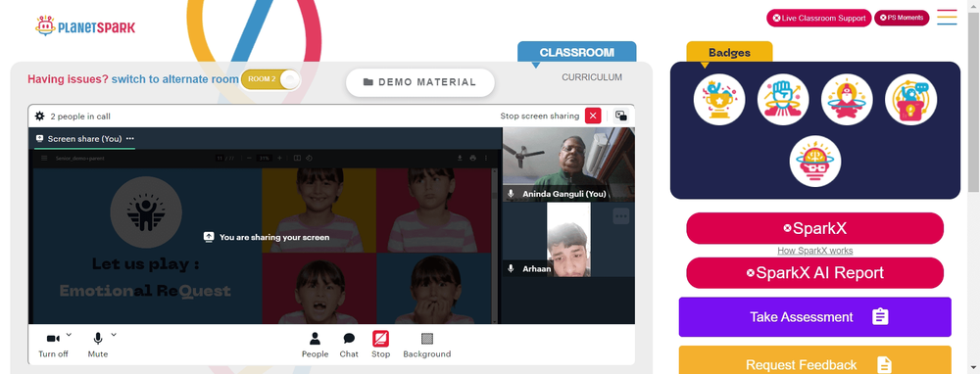This screenshot has height=374, width=980.
Task: Switch to the Curriculum tab
Action: pyautogui.click(x=592, y=77)
